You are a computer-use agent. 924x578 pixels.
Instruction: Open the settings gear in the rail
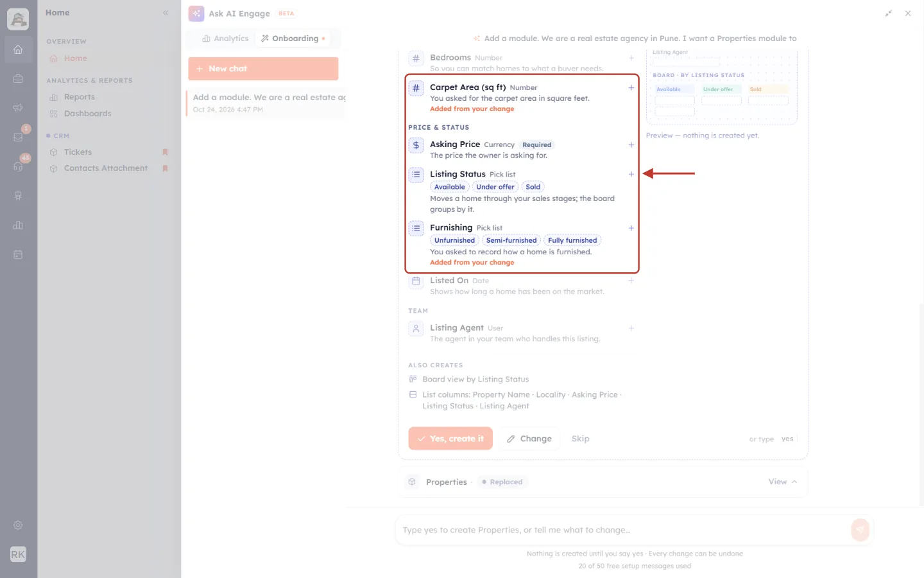coord(18,525)
